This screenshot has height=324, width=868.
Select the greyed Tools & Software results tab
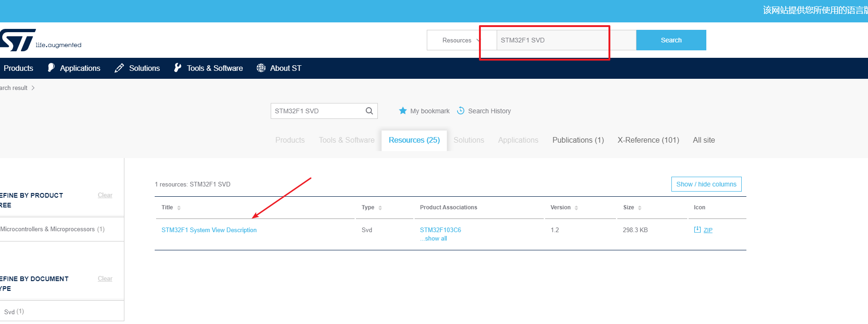tap(347, 140)
